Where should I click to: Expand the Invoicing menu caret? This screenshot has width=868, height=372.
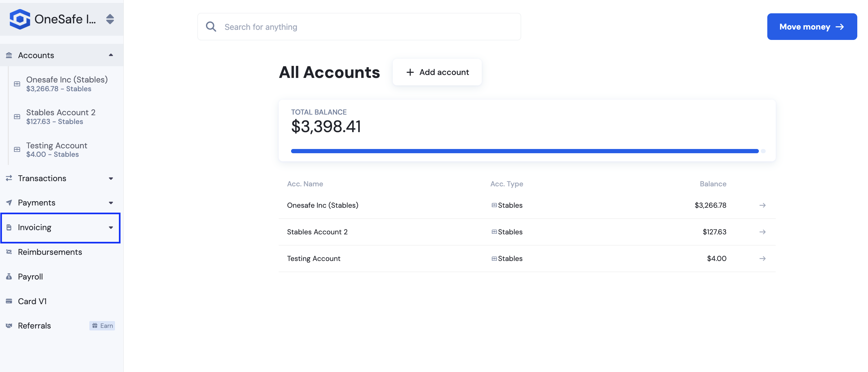[111, 228]
